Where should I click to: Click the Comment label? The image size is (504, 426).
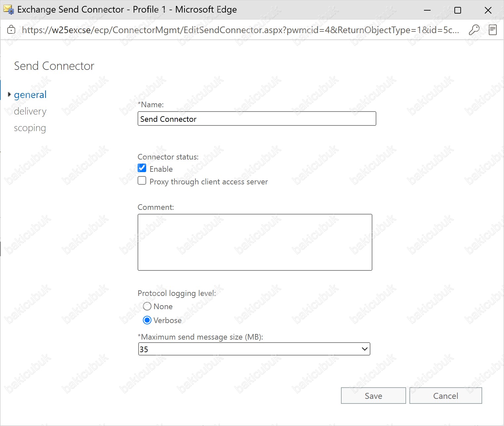(156, 207)
